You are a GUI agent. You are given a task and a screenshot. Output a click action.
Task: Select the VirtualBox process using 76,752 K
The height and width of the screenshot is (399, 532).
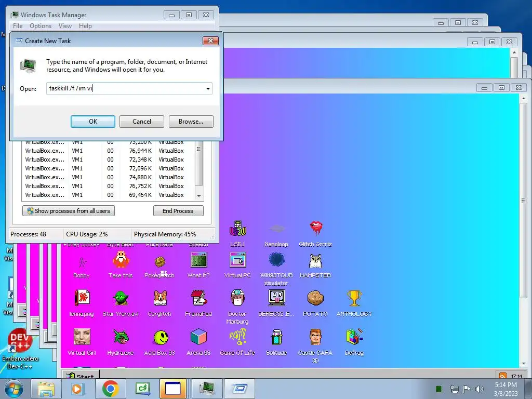[x=109, y=186]
